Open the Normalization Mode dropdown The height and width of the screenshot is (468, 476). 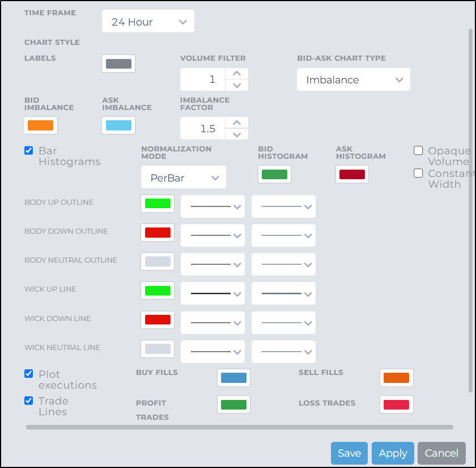pos(184,177)
